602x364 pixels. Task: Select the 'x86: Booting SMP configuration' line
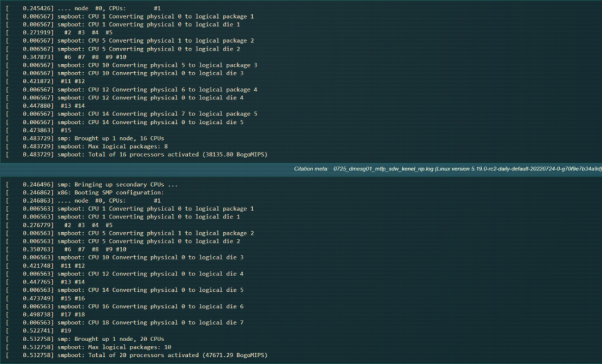tap(85, 193)
